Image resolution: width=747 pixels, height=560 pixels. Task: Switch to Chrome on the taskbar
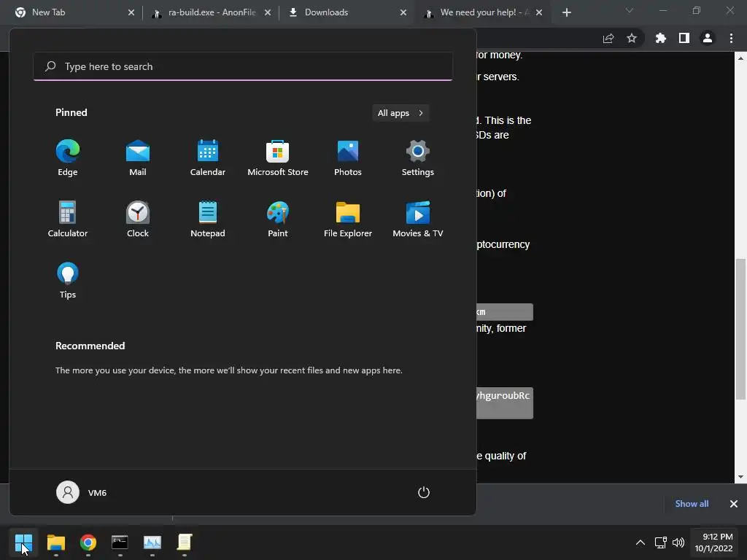pos(88,542)
